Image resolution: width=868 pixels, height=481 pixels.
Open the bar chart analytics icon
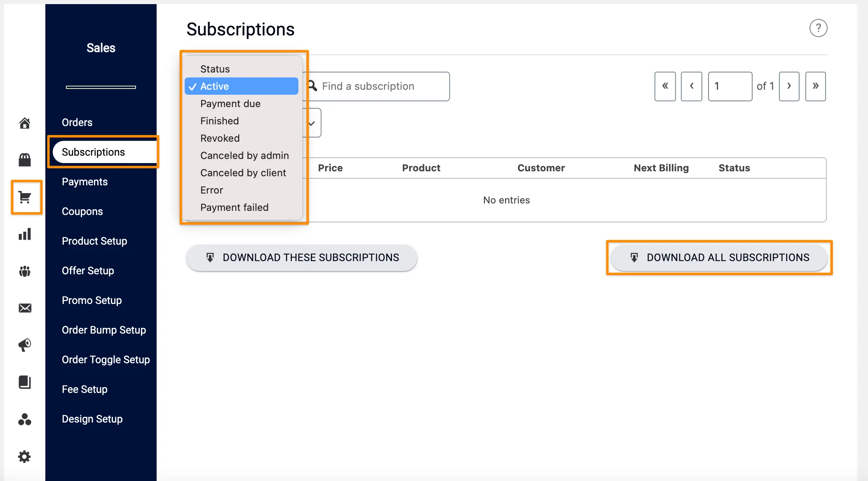pos(25,234)
